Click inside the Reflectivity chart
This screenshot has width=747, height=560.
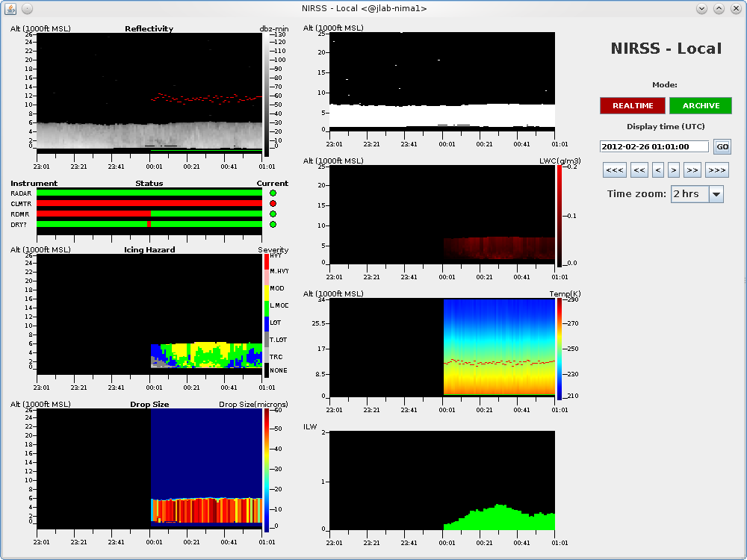(x=149, y=90)
